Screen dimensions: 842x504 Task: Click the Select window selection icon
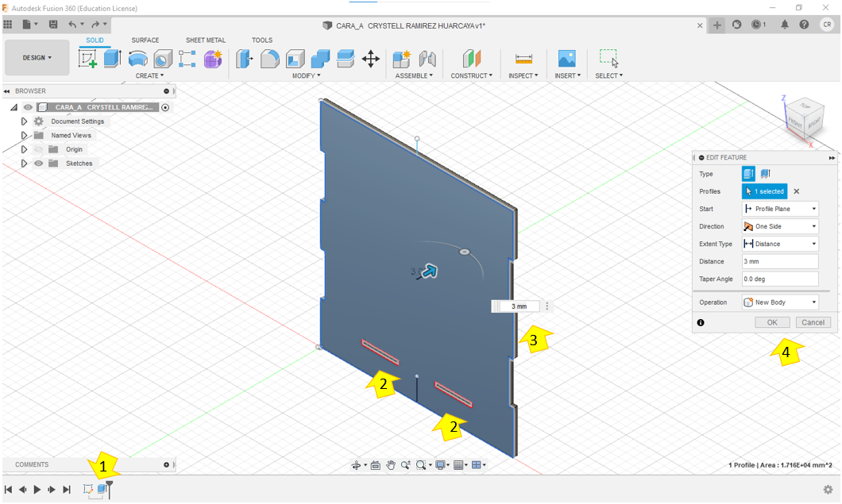609,58
